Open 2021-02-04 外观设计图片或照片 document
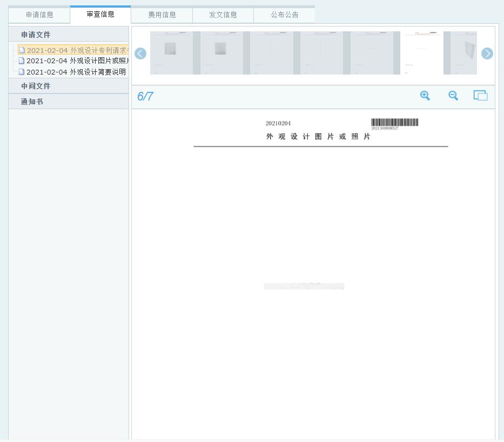This screenshot has height=442, width=504. [77, 61]
